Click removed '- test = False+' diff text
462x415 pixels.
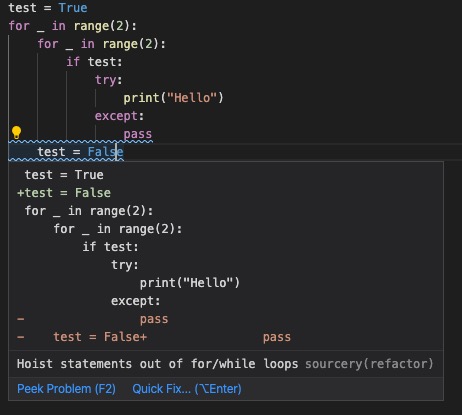(x=82, y=337)
